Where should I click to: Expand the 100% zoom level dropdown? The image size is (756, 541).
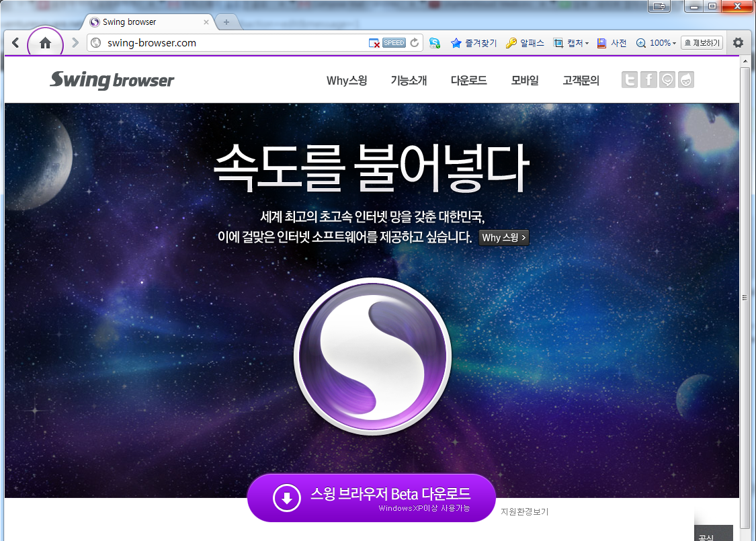[x=656, y=43]
